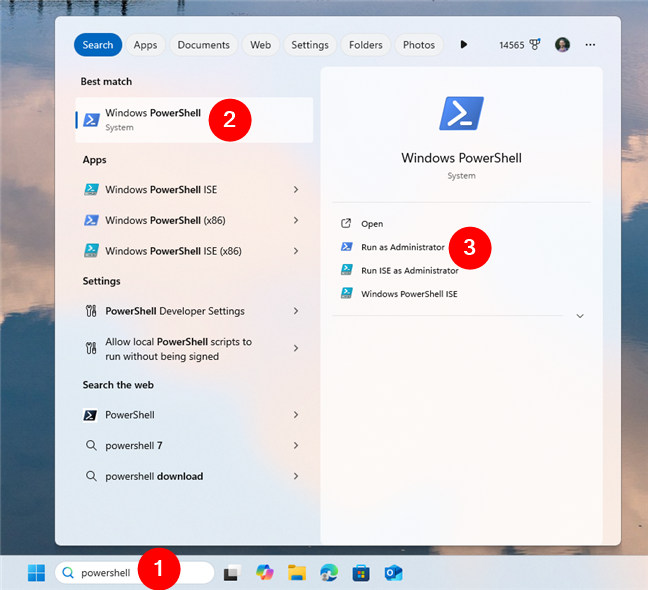Open the Rewards trophy icon
Image resolution: width=648 pixels, height=590 pixels.
click(x=535, y=44)
